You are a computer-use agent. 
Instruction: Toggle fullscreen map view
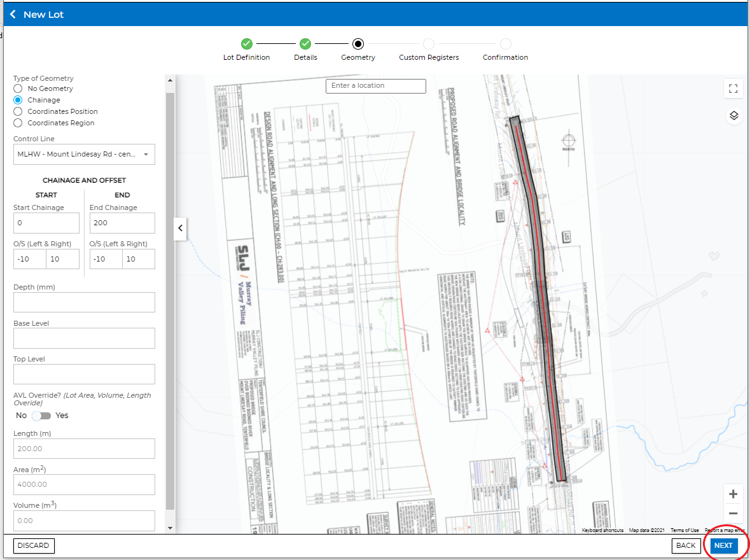pos(733,88)
